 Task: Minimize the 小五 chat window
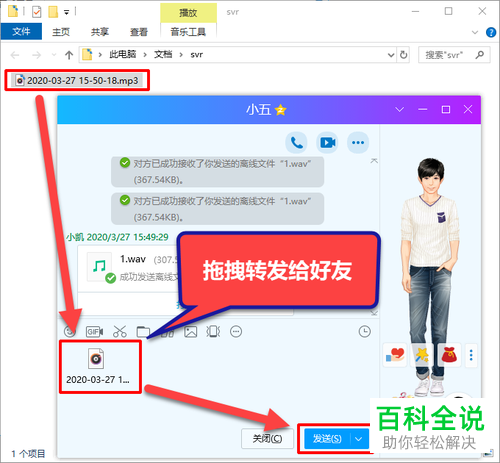[x=423, y=109]
